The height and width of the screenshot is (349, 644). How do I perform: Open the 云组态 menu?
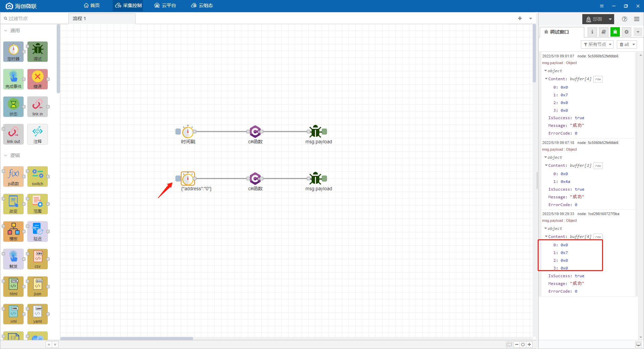pyautogui.click(x=202, y=5)
